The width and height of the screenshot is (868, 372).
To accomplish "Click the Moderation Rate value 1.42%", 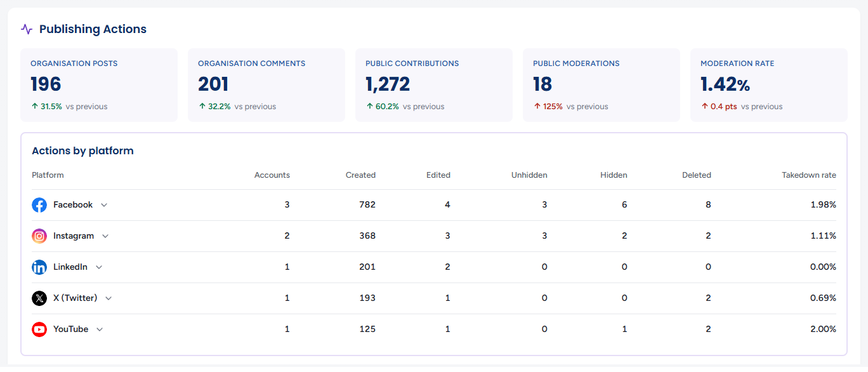I will (725, 84).
